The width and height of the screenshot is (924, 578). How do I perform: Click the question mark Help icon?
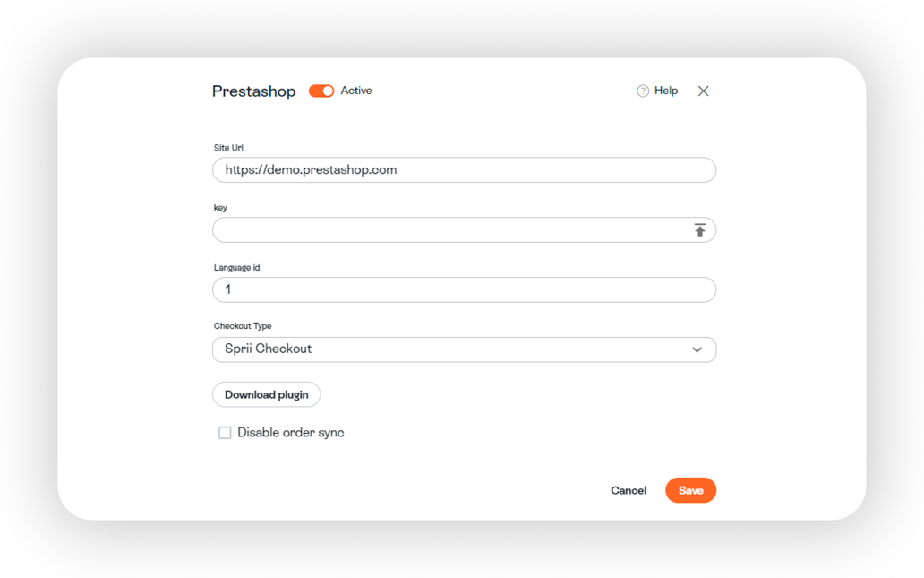click(643, 91)
